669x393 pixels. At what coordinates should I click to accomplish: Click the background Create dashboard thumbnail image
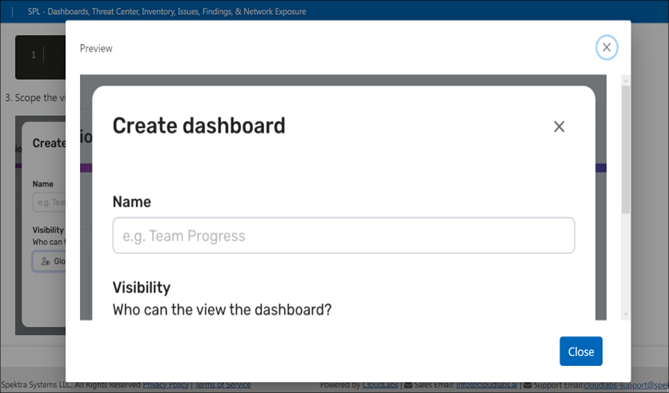click(41, 225)
